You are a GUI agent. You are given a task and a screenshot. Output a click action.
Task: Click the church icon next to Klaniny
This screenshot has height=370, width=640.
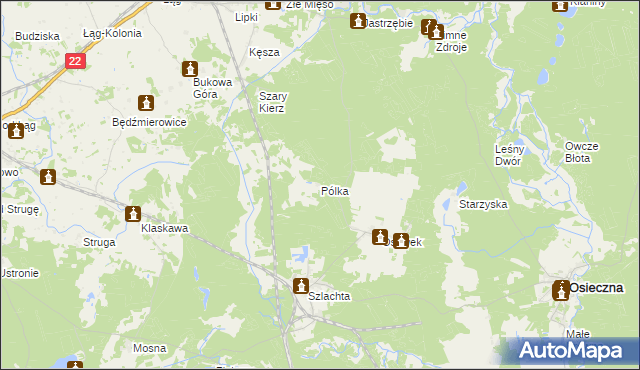pyautogui.click(x=560, y=6)
